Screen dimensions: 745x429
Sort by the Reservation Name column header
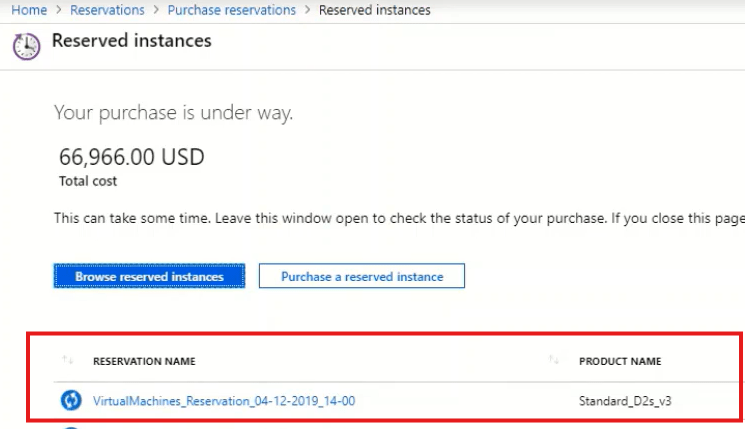click(144, 361)
